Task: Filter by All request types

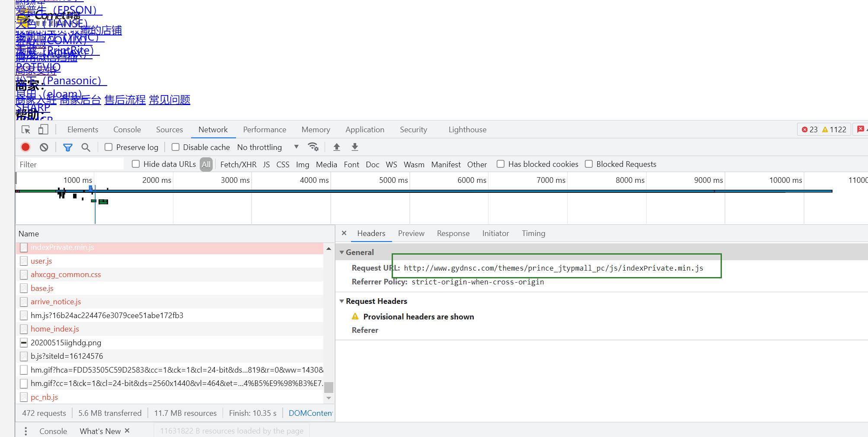Action: [206, 164]
